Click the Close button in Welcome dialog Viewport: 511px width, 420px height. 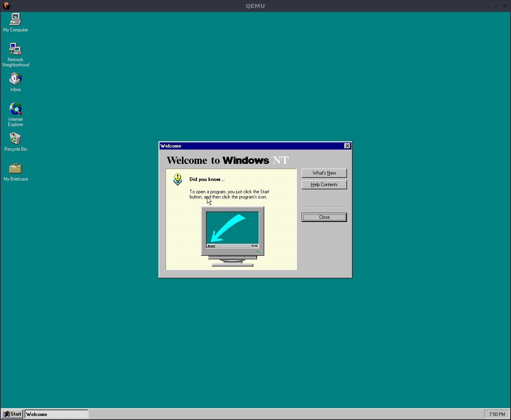click(x=324, y=217)
